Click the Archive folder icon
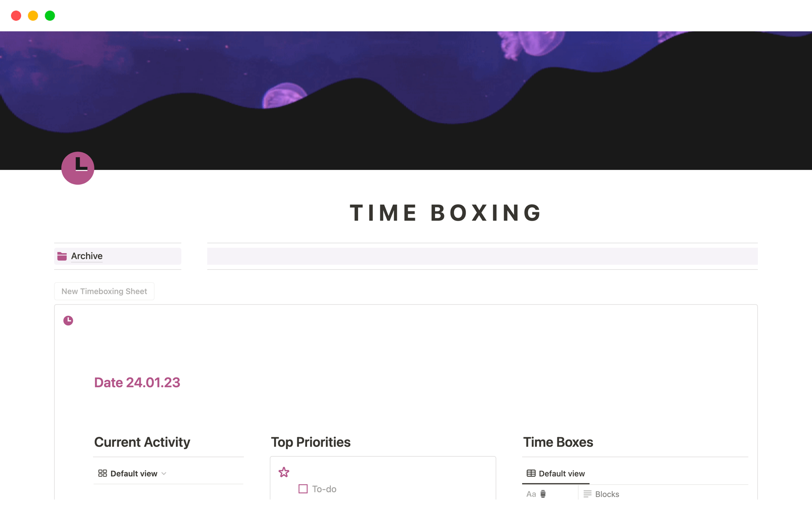The height and width of the screenshot is (508, 812). pos(62,256)
